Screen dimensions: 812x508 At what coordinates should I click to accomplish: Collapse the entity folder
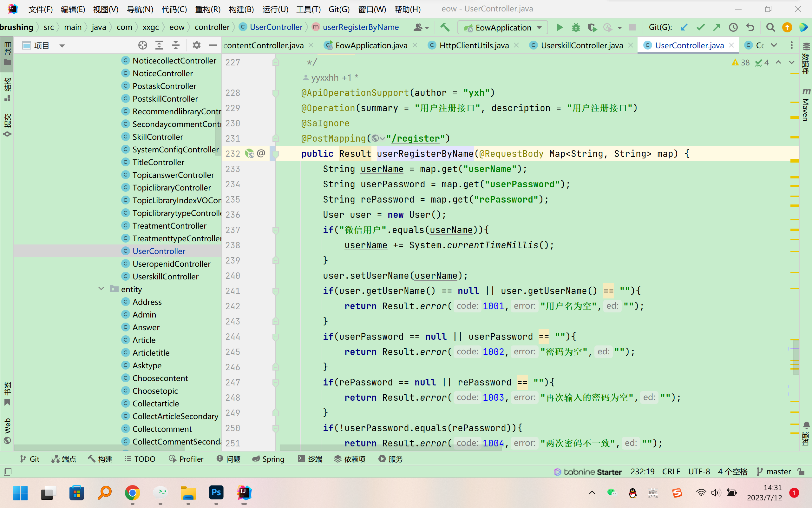[101, 289]
